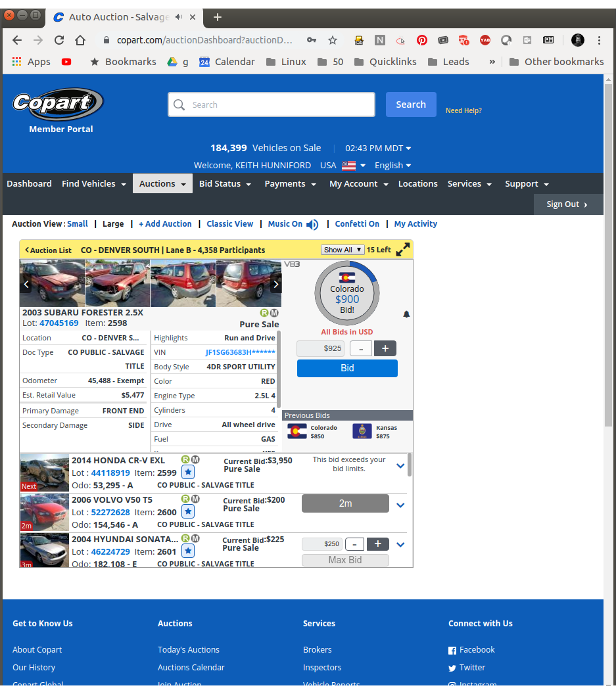Click the Twitter bird icon in the footer
The image size is (616, 694).
click(452, 668)
